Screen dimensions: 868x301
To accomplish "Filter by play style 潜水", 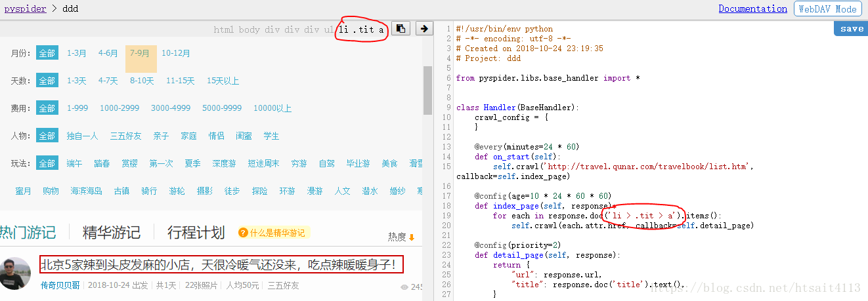I will [370, 191].
